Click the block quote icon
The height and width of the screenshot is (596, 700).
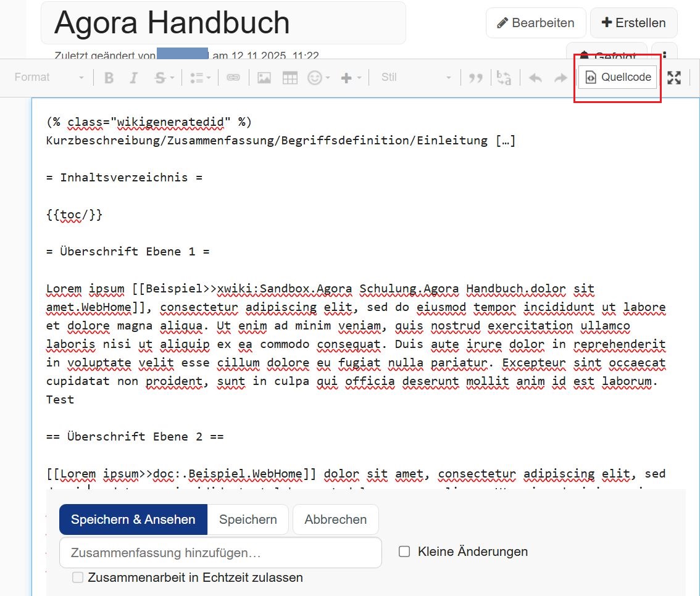475,78
